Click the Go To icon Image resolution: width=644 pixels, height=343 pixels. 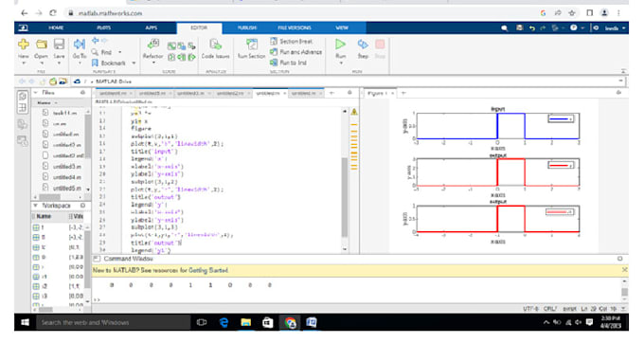(x=80, y=44)
